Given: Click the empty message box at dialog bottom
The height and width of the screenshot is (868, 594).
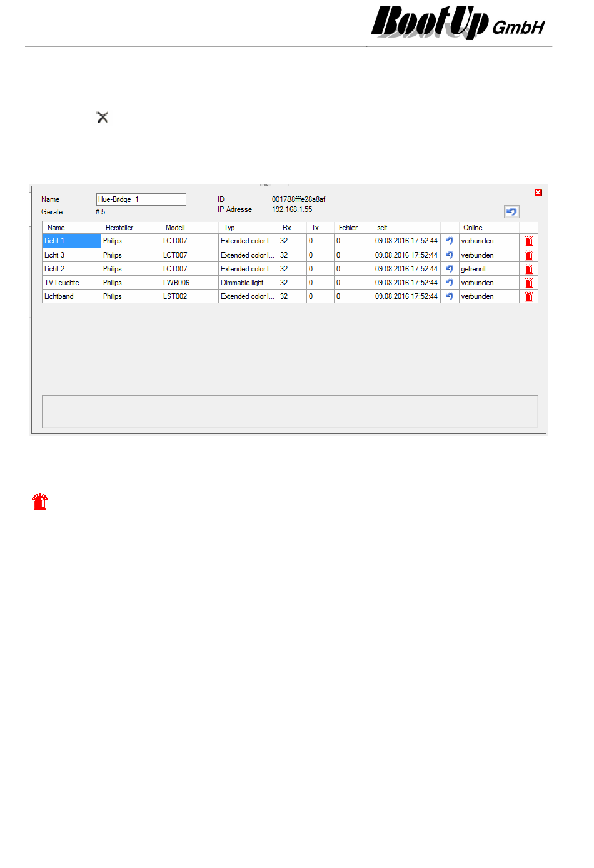Looking at the screenshot, I should pos(289,411).
